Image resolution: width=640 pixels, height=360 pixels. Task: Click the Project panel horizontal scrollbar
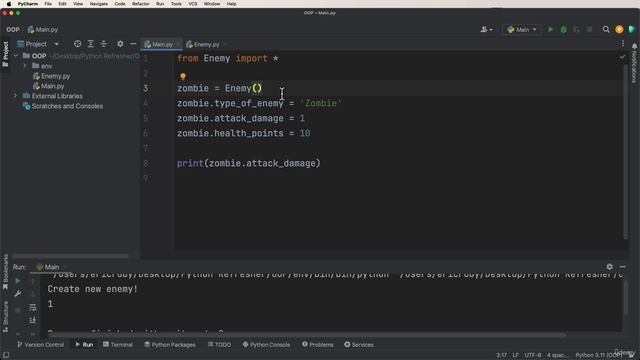point(70,256)
